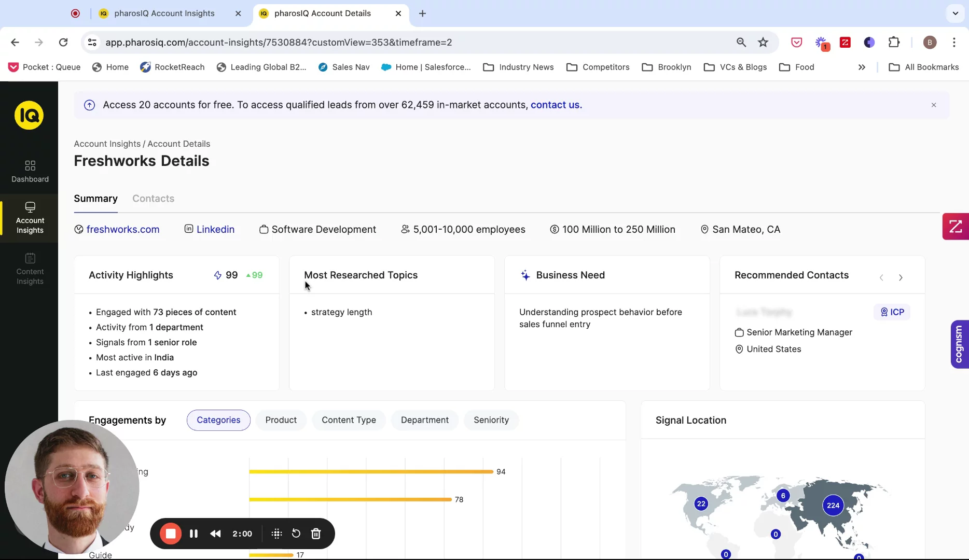This screenshot has width=969, height=560.
Task: Open Dashboard from the sidebar
Action: pyautogui.click(x=30, y=171)
